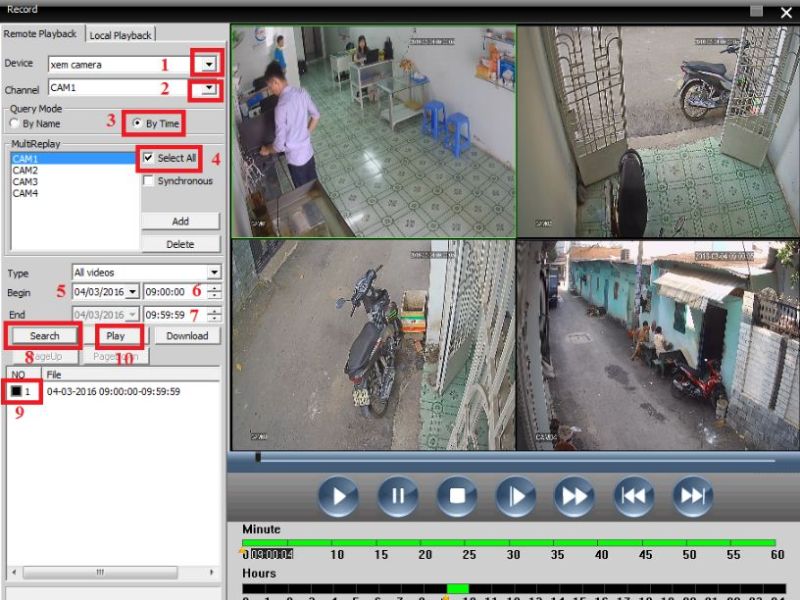This screenshot has height=600, width=800.
Task: Click the slow/frame play icon
Action: 517,496
